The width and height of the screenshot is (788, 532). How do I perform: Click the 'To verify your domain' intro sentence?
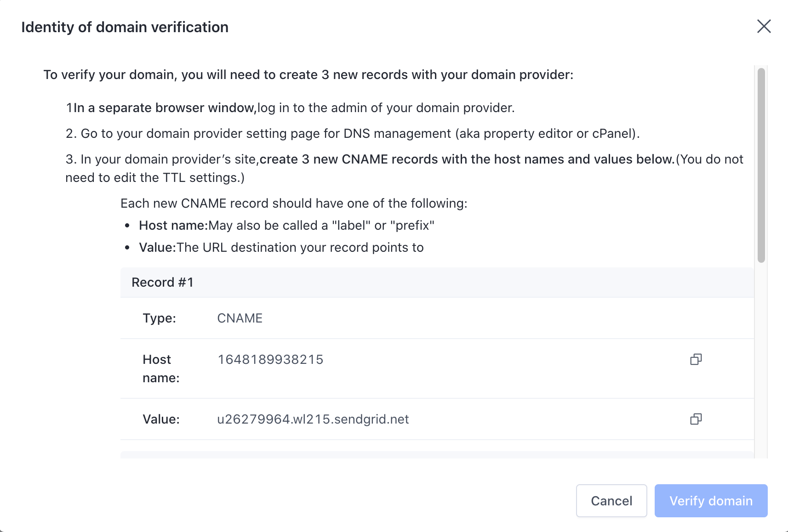pyautogui.click(x=308, y=74)
